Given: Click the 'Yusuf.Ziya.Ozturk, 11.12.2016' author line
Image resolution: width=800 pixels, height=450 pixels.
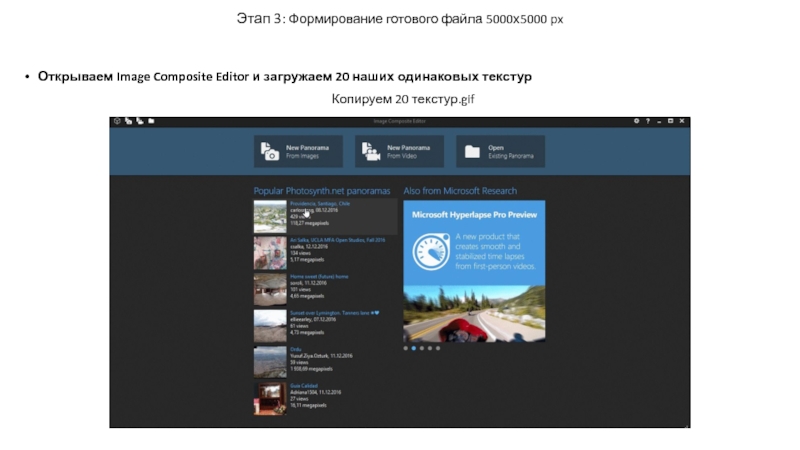Looking at the screenshot, I should pos(321,356).
